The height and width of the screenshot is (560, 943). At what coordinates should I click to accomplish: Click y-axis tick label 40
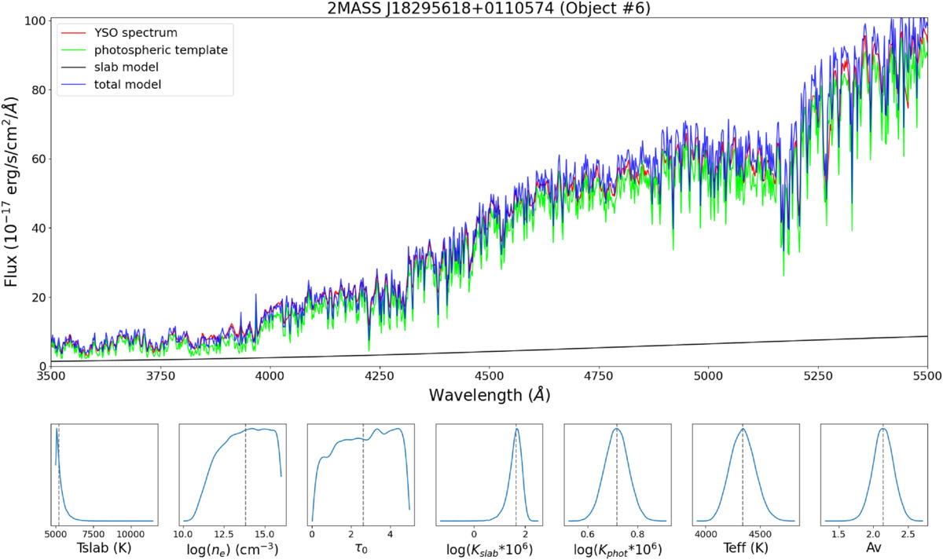click(38, 228)
